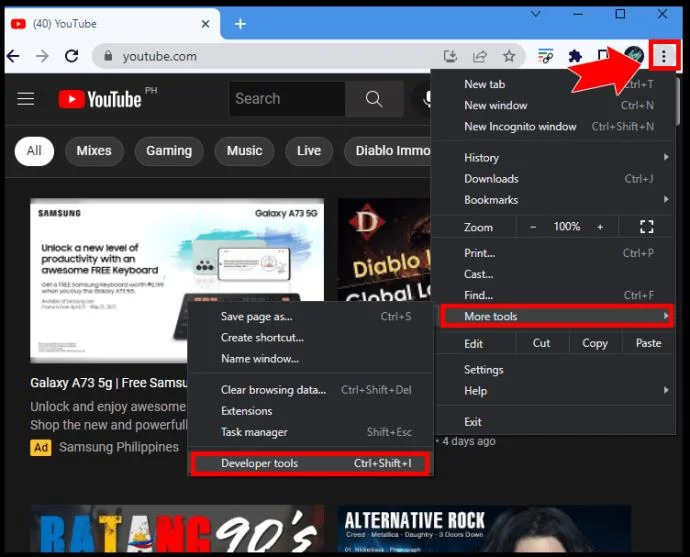Choose Clear browsing data...
The image size is (690, 557).
click(x=311, y=390)
